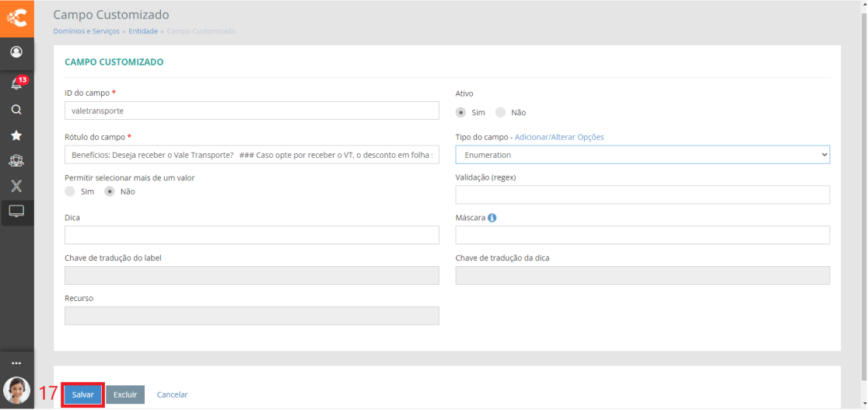Select 'Sim' radio under Ativo

click(461, 112)
